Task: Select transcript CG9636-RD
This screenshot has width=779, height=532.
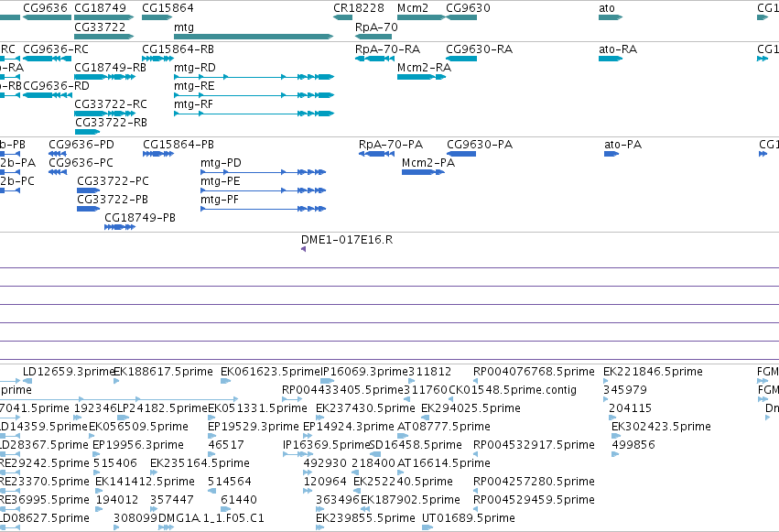Action: point(56,86)
